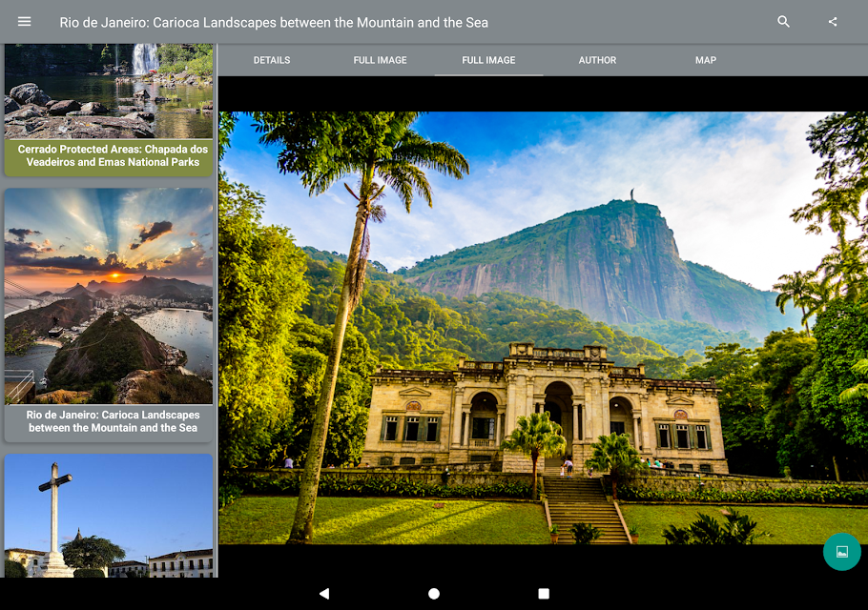Tap the main palace photo

tap(543, 327)
